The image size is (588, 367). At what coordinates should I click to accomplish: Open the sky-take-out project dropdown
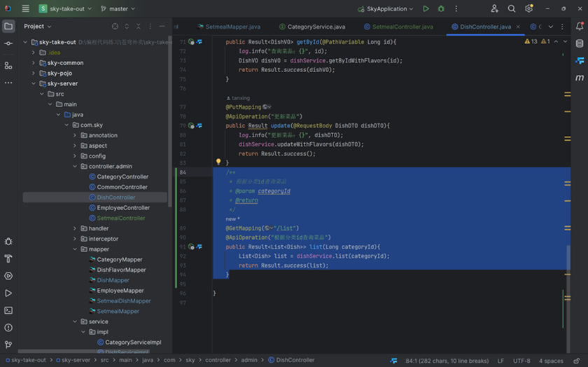(x=66, y=8)
